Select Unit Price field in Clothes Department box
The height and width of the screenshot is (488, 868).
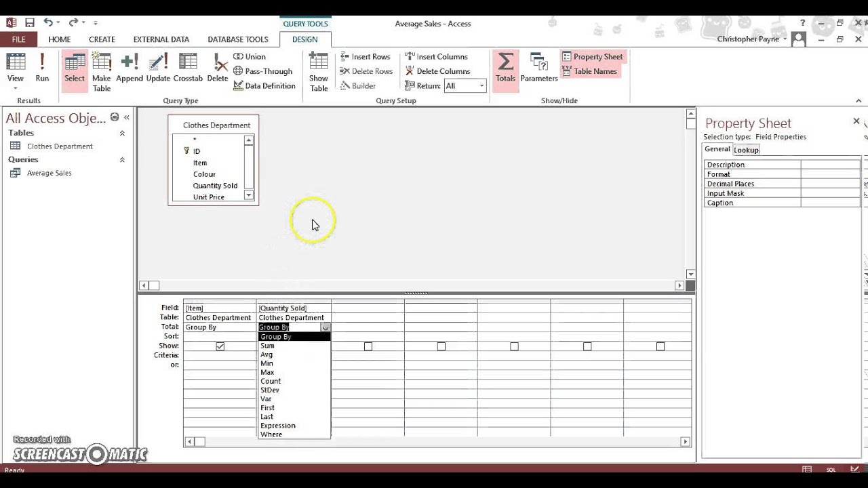click(x=208, y=197)
